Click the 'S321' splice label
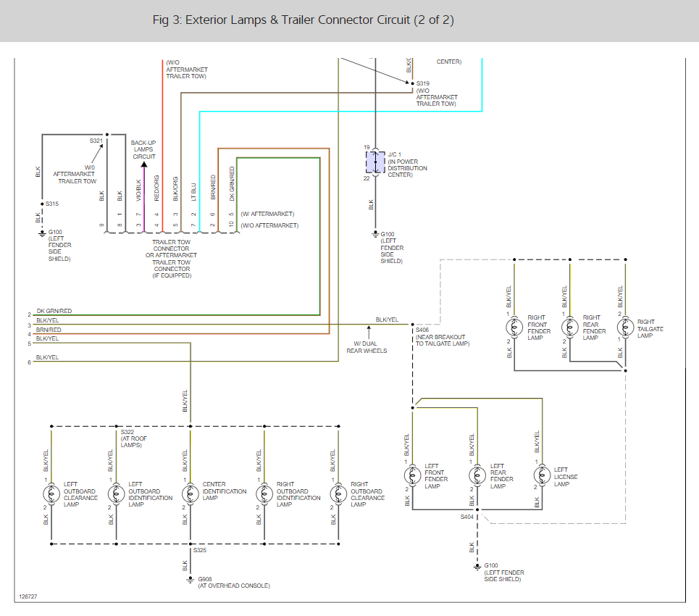This screenshot has width=699, height=616. (x=96, y=141)
